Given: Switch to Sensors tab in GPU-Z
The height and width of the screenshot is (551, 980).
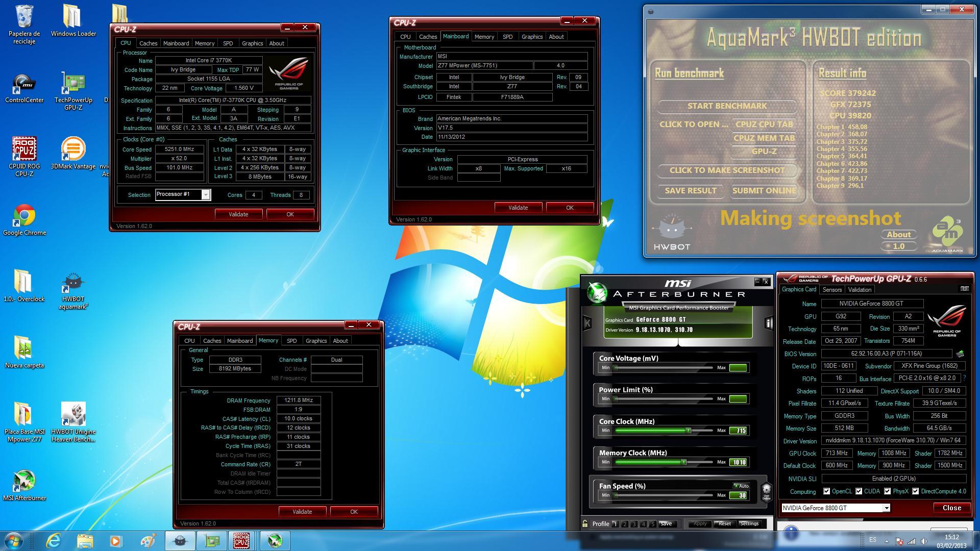Looking at the screenshot, I should click(832, 290).
